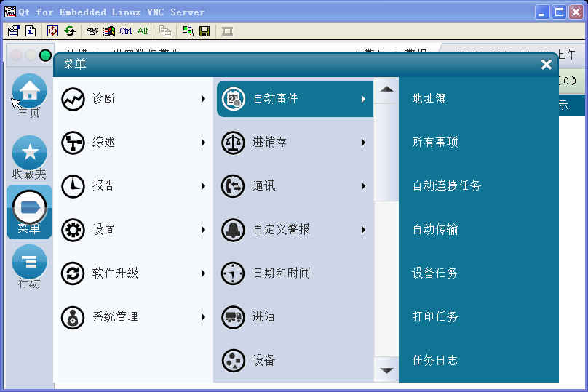Click the VNC full-screen toolbar icon
Viewport: 588px width, 392px height.
(52, 31)
